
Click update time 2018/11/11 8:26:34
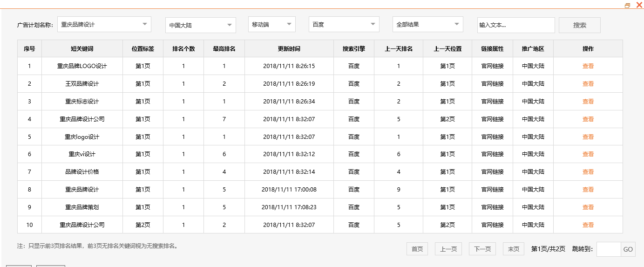[x=289, y=102]
